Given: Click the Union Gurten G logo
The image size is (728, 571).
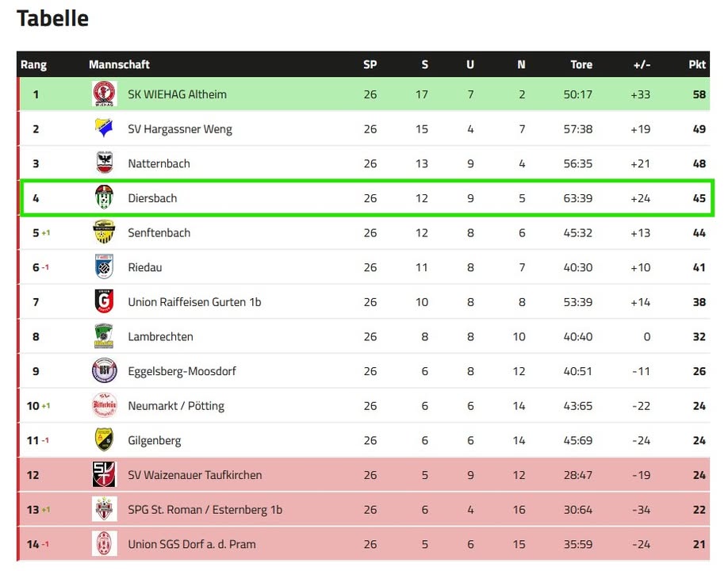Looking at the screenshot, I should 105,301.
